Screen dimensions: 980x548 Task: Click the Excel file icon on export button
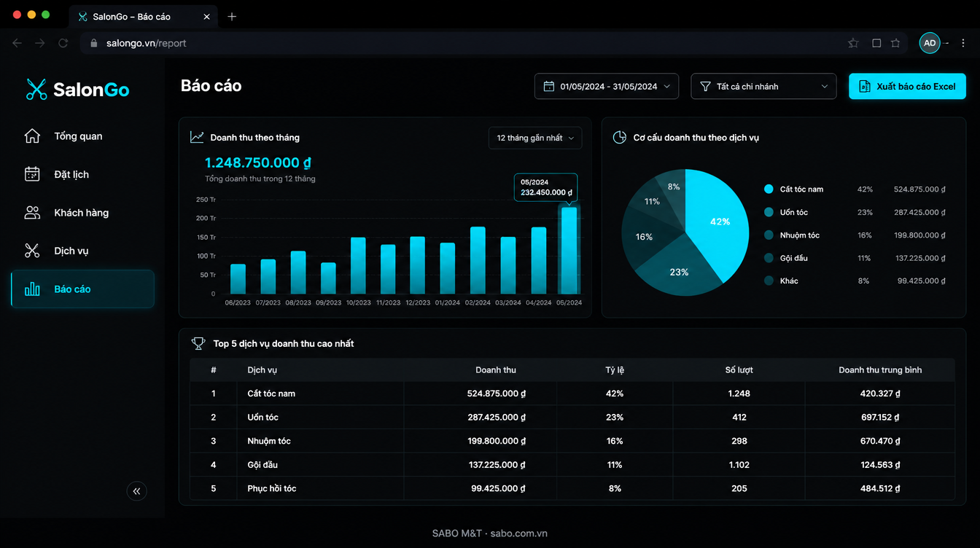click(865, 86)
